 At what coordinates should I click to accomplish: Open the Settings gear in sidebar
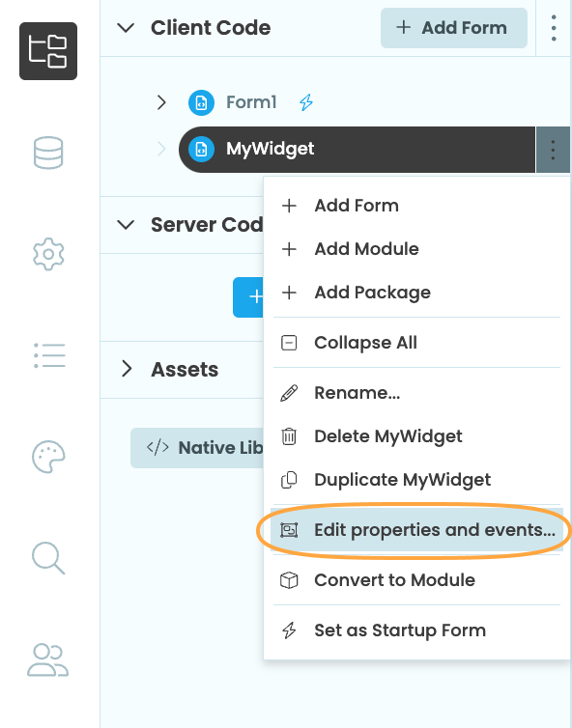point(48,255)
